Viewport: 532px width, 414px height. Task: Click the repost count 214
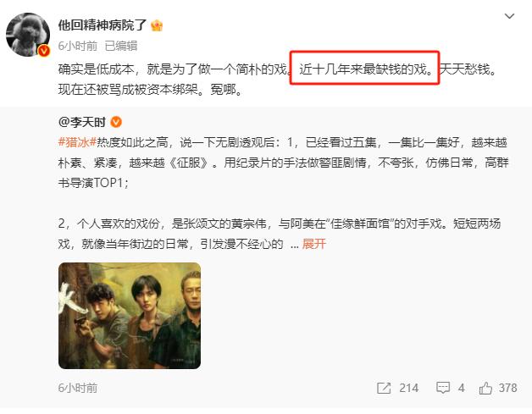[x=409, y=388]
